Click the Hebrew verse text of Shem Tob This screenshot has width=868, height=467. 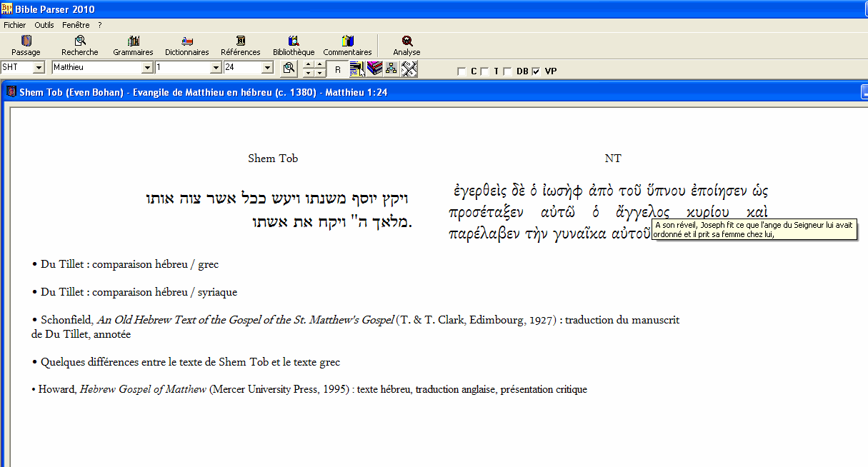[280, 209]
